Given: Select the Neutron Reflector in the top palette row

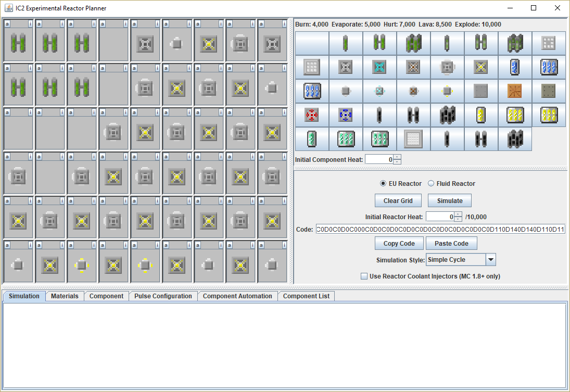Looking at the screenshot, I should 549,43.
